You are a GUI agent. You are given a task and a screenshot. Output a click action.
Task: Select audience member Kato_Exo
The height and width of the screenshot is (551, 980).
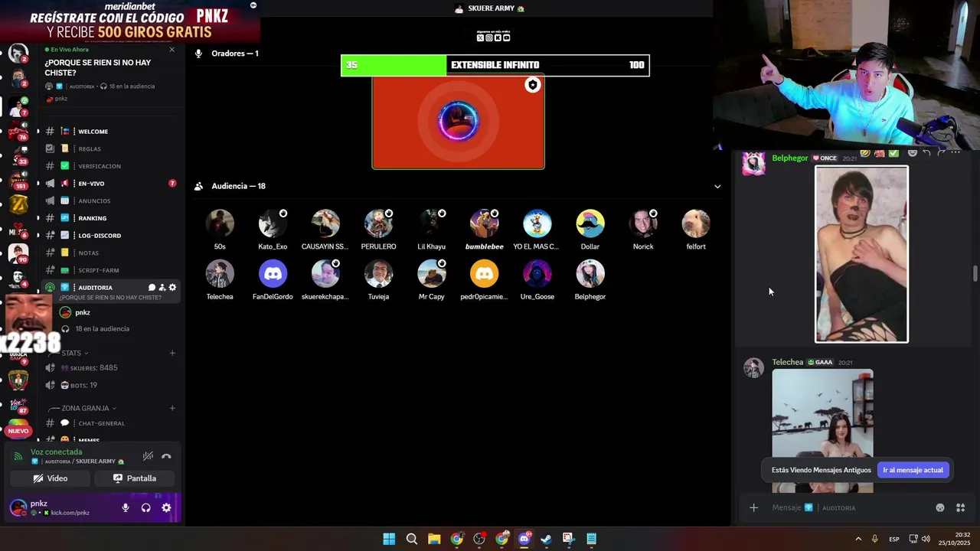coord(273,230)
